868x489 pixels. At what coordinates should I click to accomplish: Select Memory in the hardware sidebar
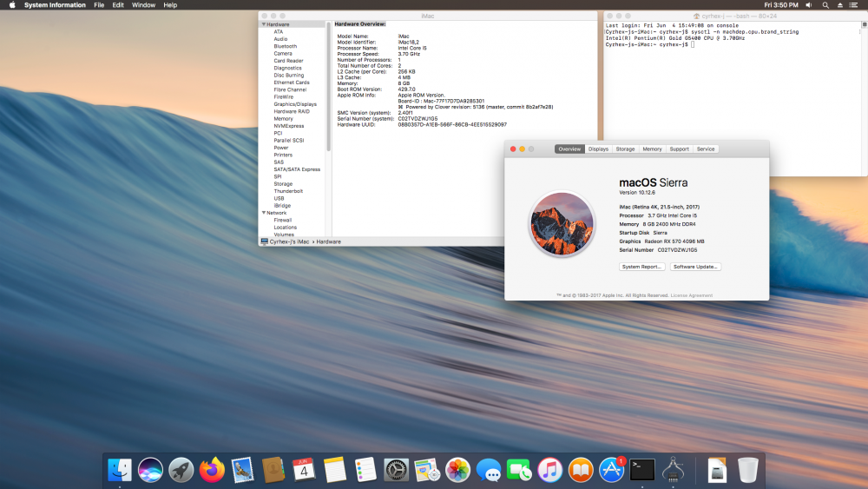tap(283, 118)
